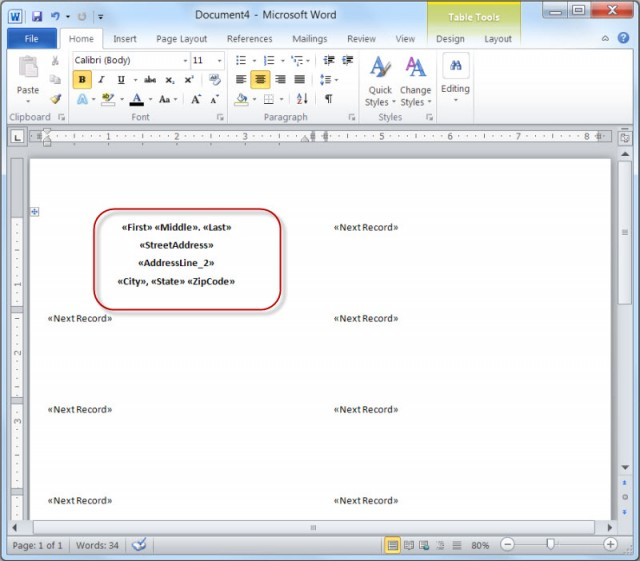
Task: Cut selection with the scissors icon
Action: coord(55,61)
